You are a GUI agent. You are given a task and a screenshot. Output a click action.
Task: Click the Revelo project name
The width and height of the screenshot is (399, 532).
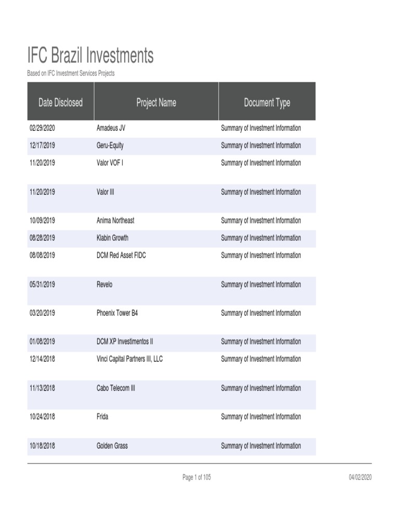104,284
